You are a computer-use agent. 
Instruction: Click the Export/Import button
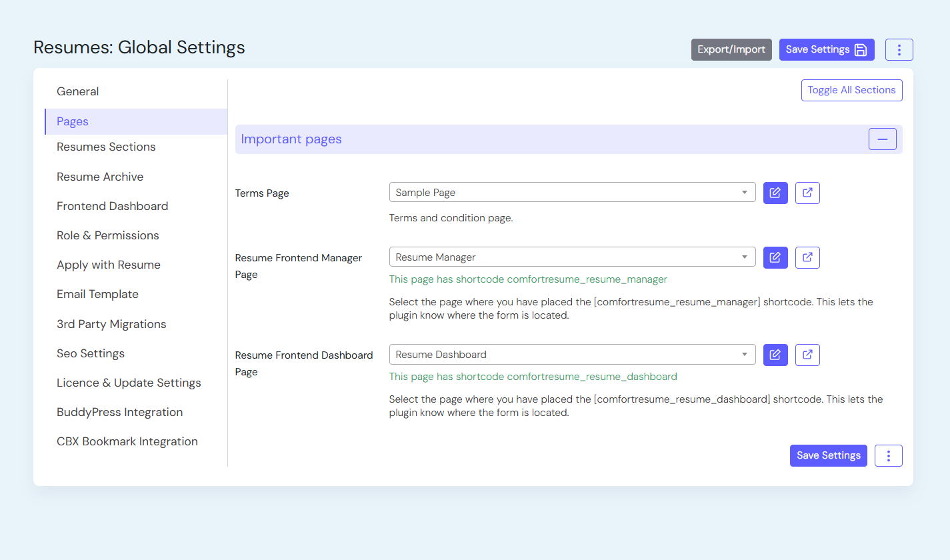pos(731,49)
